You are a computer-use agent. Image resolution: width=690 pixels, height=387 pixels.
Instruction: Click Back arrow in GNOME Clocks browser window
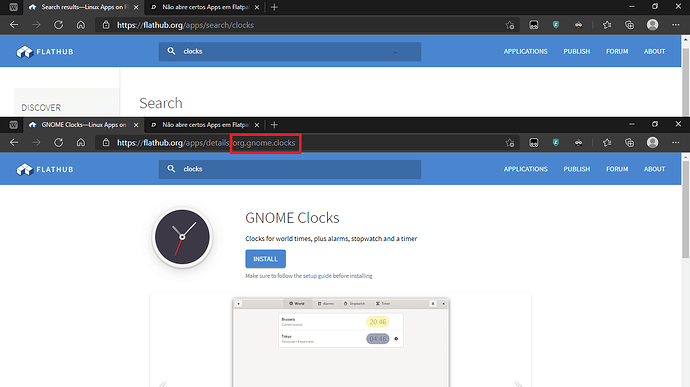(14, 143)
